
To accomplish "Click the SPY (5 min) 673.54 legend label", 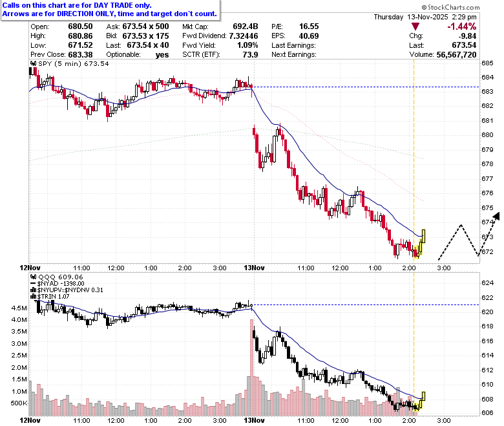I will click(74, 63).
